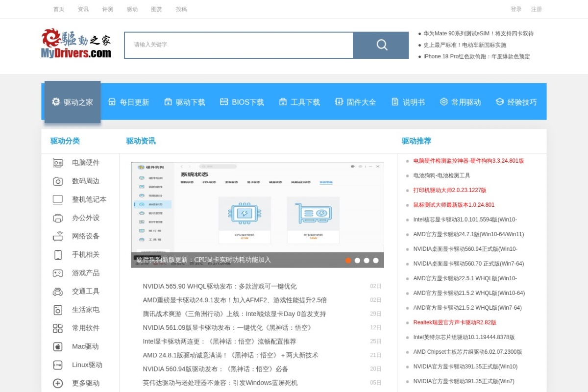This screenshot has height=392, width=588.
Task: Open the 办公外设 printer icon
Action: pyautogui.click(x=58, y=218)
